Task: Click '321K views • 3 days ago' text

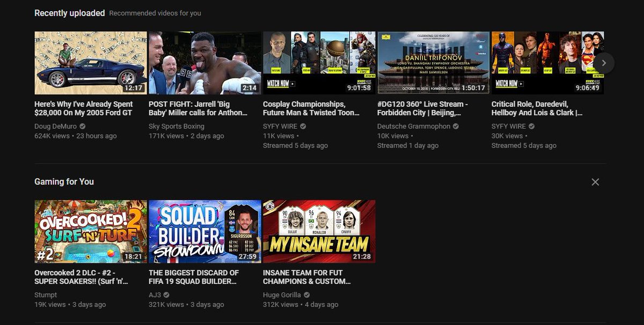Action: point(186,305)
